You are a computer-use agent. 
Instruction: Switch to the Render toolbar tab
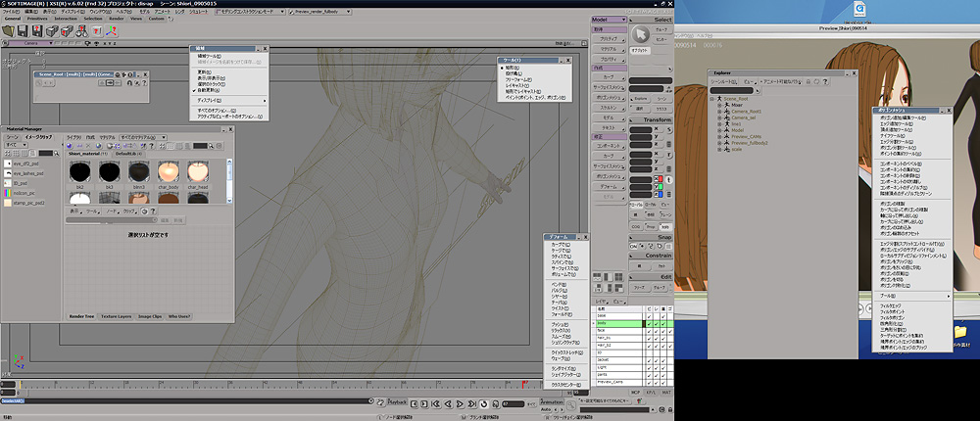[117, 19]
